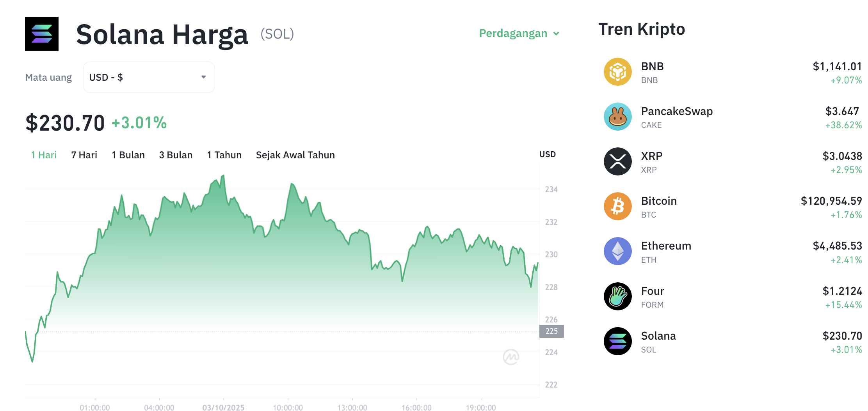Screen dimensions: 868x411
Task: Click the 225 price marker on axis
Action: (x=551, y=331)
